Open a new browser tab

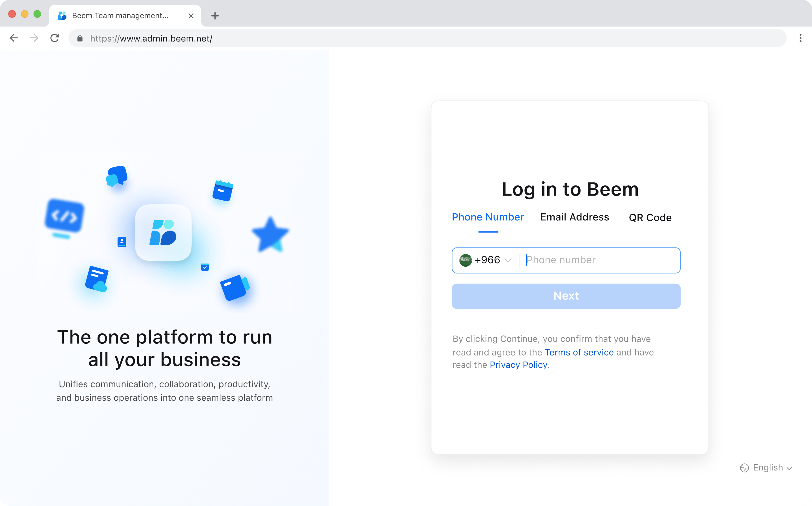pyautogui.click(x=215, y=16)
